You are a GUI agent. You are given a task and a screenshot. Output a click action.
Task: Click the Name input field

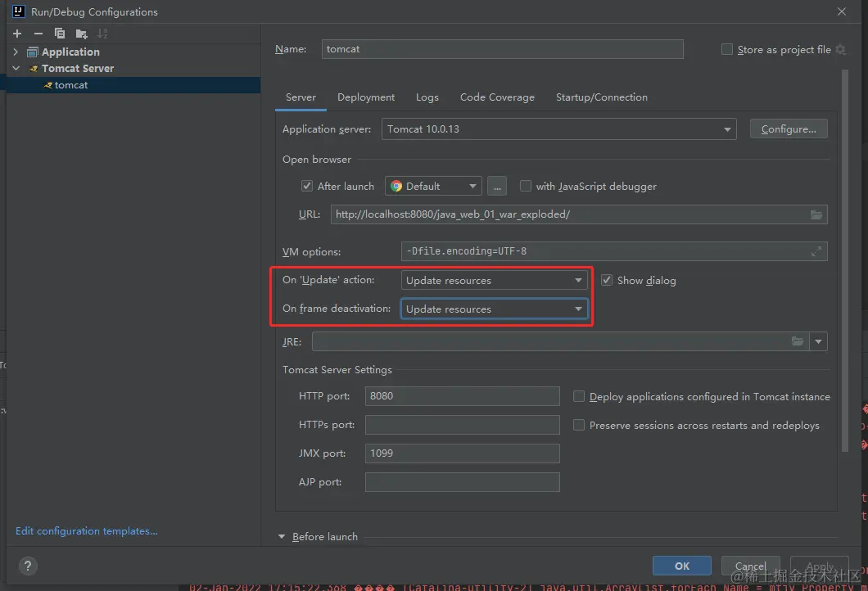coord(502,48)
